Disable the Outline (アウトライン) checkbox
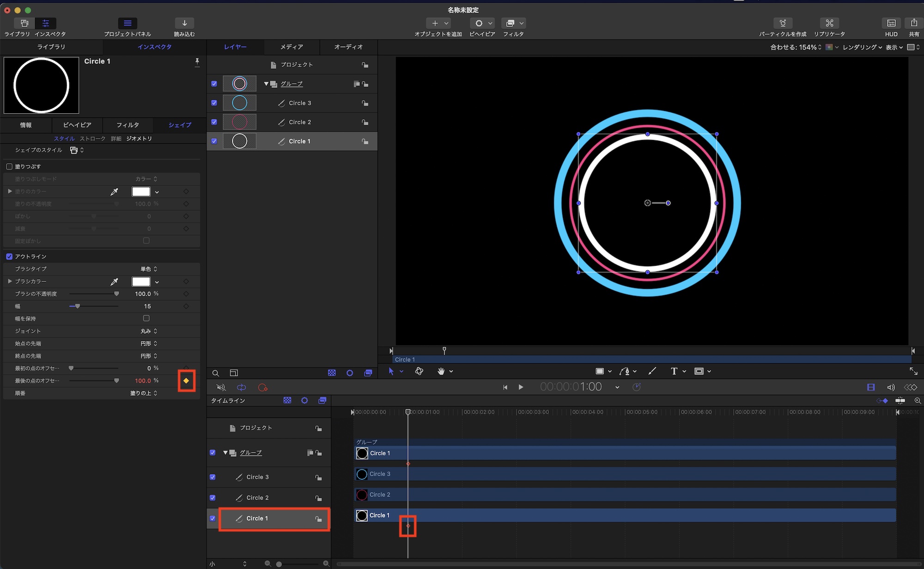Viewport: 924px width, 569px height. pos(9,257)
